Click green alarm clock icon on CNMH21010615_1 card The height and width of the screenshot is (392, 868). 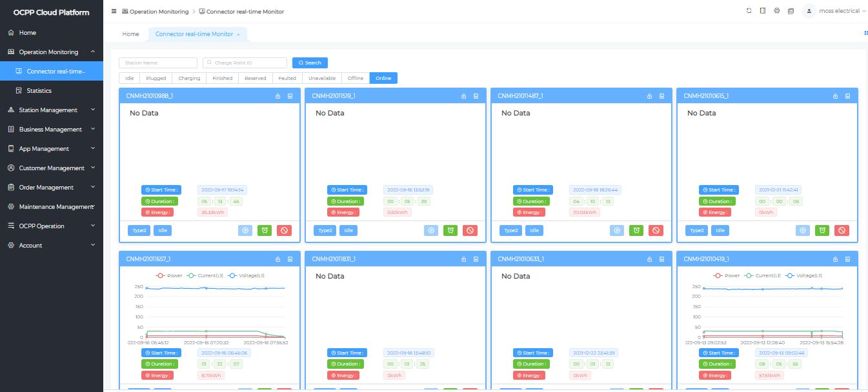tap(822, 230)
